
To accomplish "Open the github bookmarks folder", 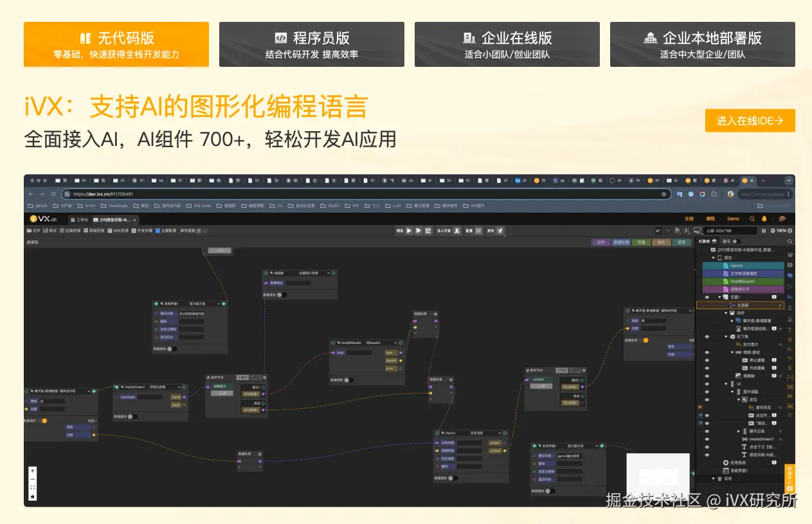I will pos(39,206).
